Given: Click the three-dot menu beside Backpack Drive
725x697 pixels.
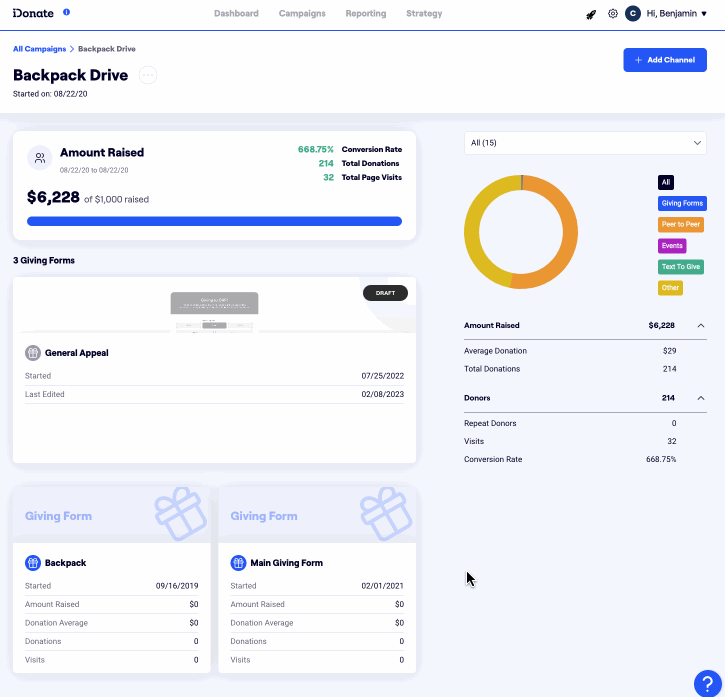Looking at the screenshot, I should pos(147,75).
